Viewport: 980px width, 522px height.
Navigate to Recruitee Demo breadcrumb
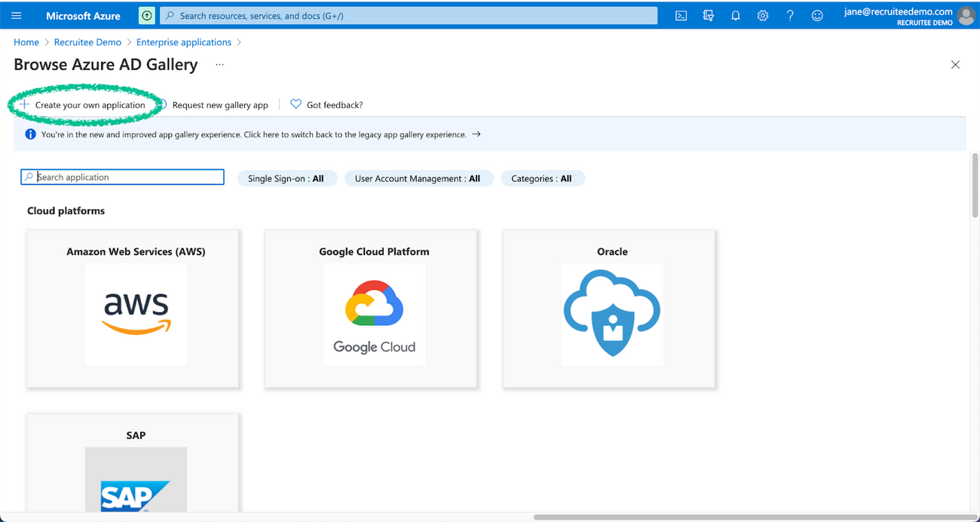pos(88,42)
